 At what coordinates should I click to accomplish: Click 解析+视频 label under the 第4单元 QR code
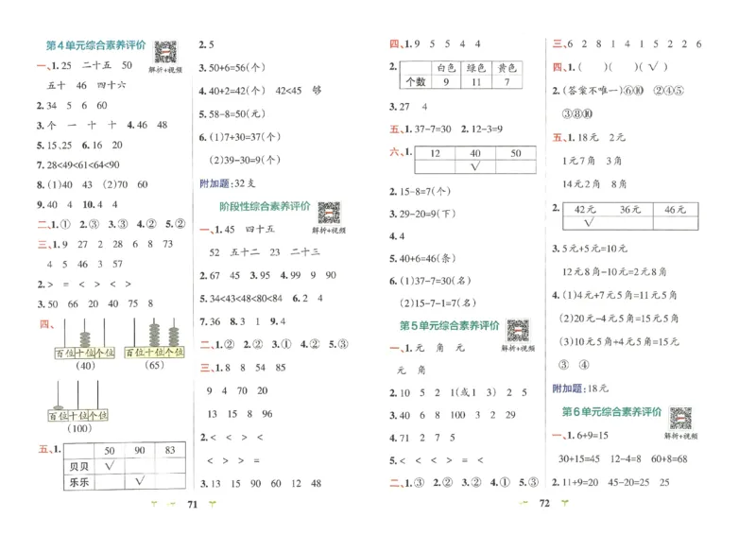(x=165, y=69)
